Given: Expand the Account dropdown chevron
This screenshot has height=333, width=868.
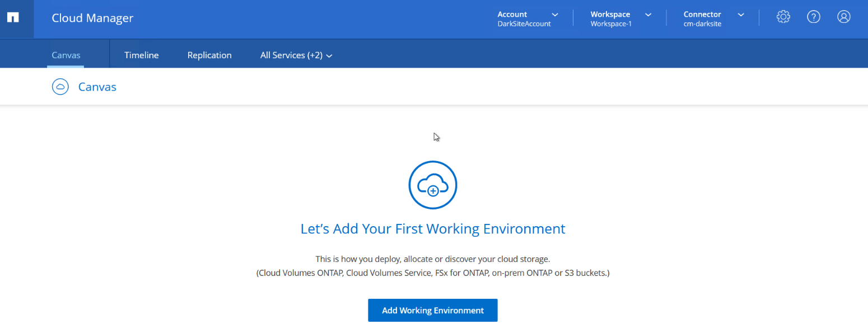Looking at the screenshot, I should tap(555, 15).
